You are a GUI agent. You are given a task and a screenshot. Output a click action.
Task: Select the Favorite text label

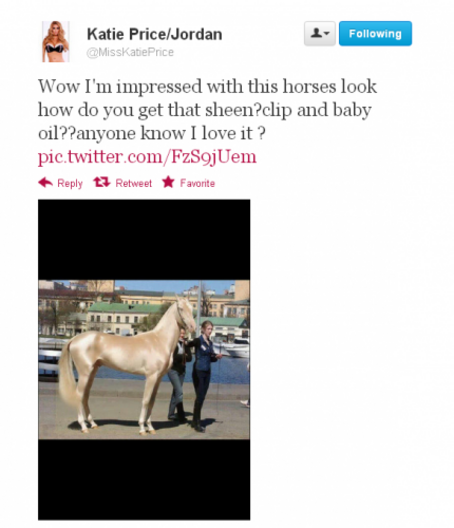[x=197, y=183]
